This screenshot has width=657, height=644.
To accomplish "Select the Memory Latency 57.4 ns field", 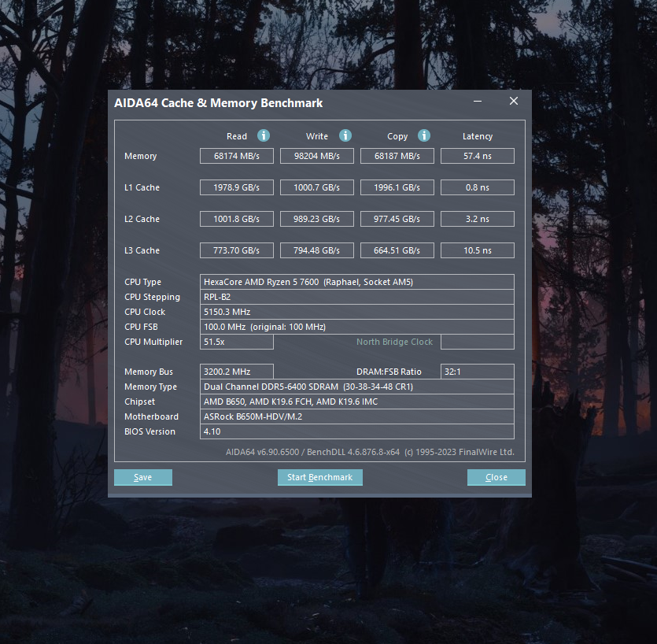I will pos(477,156).
